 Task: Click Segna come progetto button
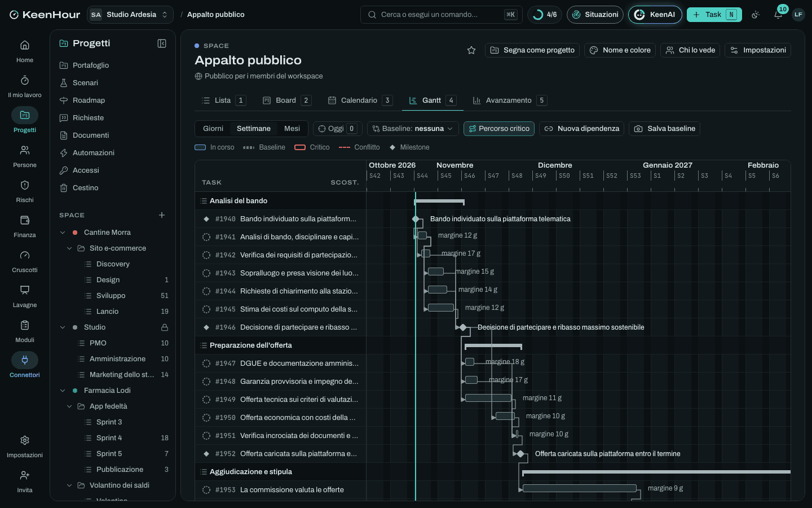pos(532,50)
